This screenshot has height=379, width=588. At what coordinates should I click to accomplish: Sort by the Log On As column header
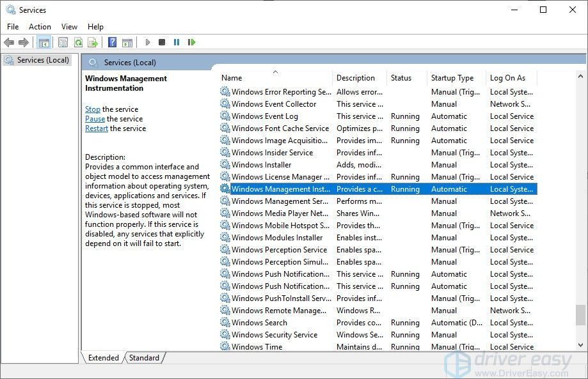point(511,78)
